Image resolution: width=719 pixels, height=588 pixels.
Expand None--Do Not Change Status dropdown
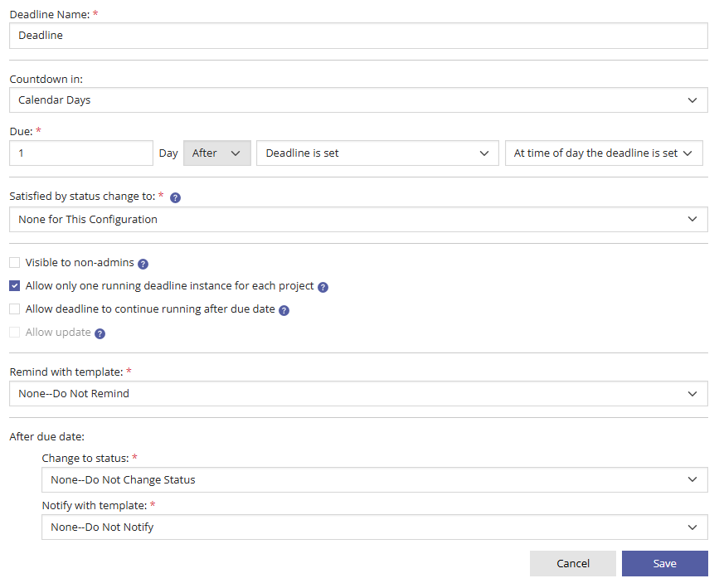(x=375, y=479)
